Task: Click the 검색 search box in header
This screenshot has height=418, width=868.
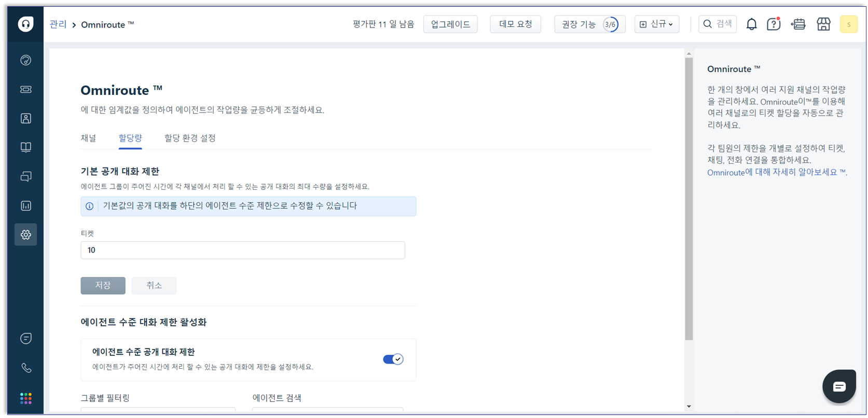Action: click(x=718, y=24)
